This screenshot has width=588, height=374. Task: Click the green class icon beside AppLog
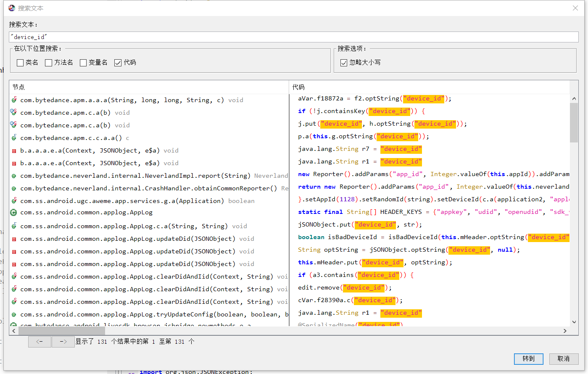13,213
